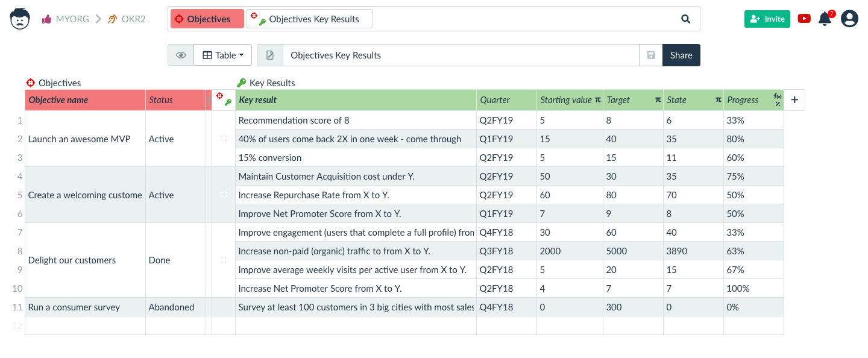Toggle link handle for Delight our customers
868x358 pixels.
pos(224,260)
